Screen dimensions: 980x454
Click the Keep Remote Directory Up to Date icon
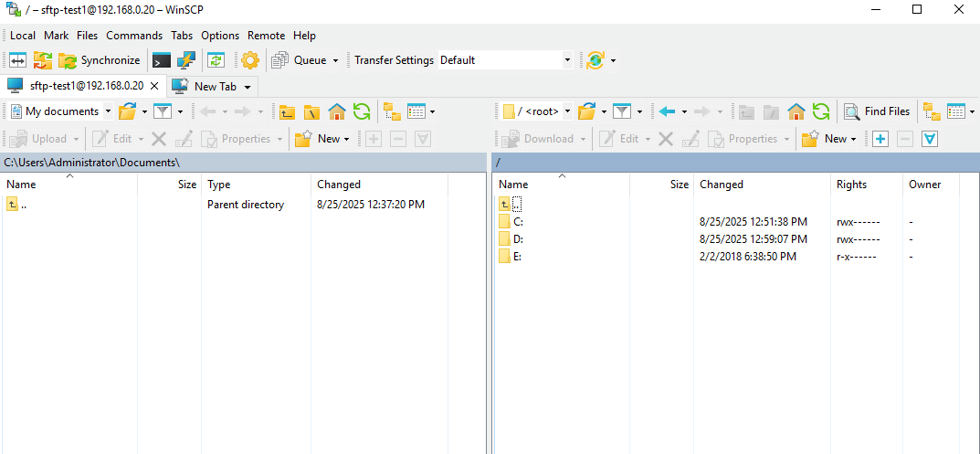point(216,60)
